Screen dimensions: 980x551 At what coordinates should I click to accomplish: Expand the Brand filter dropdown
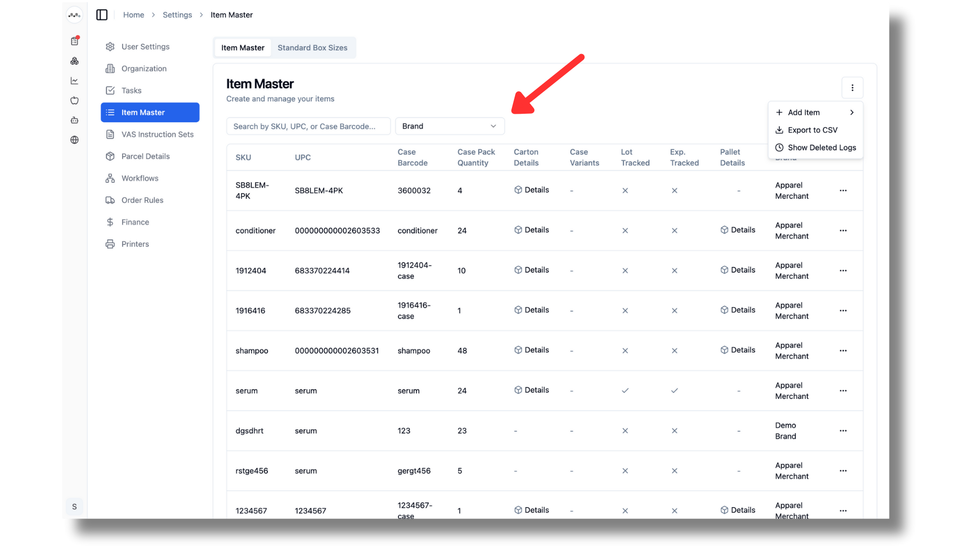(x=450, y=126)
